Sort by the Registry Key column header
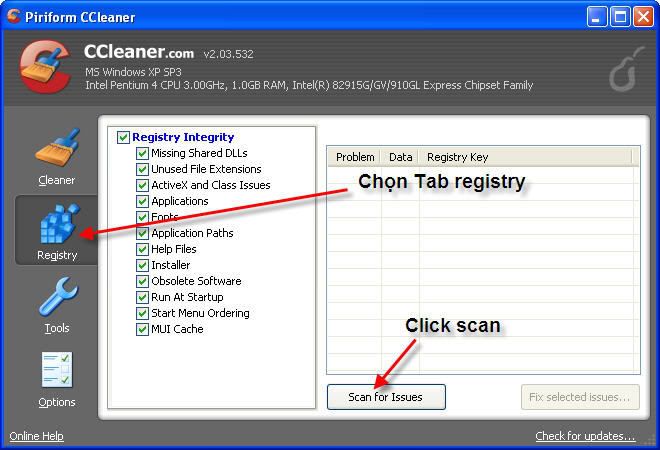Image resolution: width=660 pixels, height=450 pixels. 525,157
